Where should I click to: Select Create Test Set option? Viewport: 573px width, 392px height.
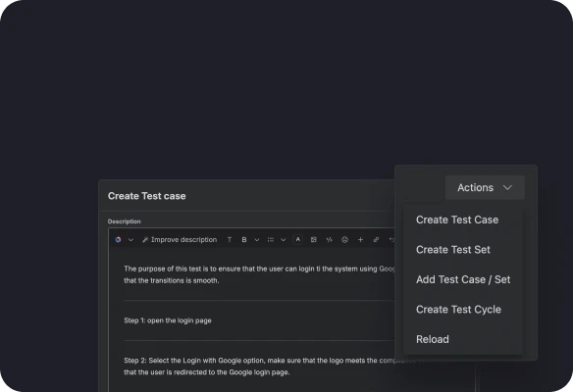pos(453,250)
